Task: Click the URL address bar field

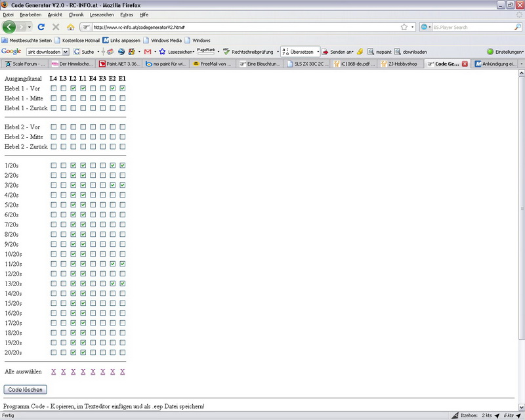Action: click(x=243, y=28)
